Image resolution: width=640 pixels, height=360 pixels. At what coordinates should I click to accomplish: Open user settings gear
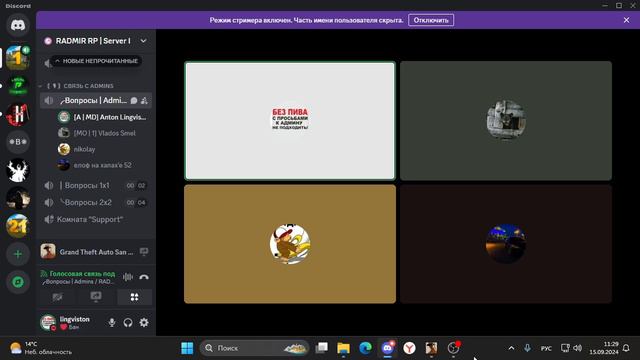[144, 322]
